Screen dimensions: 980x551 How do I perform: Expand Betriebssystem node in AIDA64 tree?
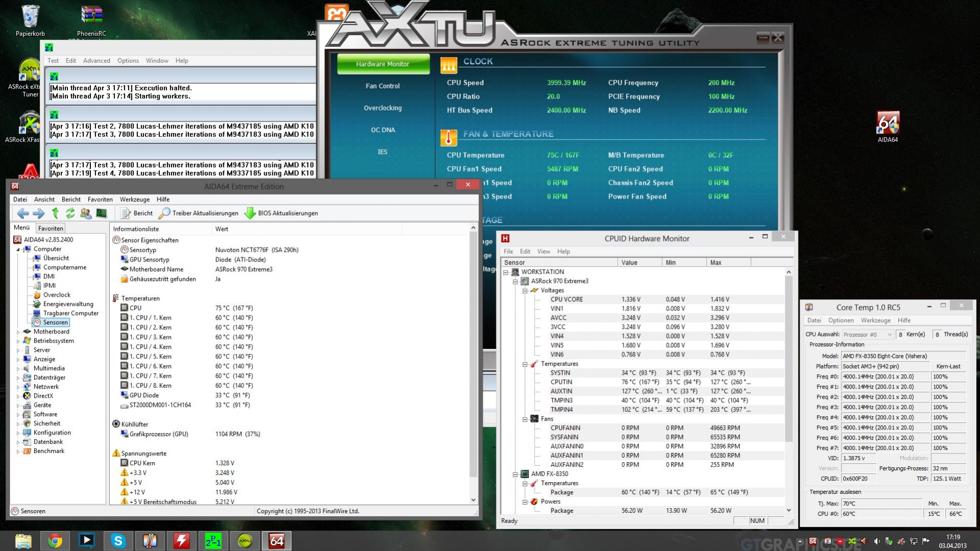click(x=18, y=341)
